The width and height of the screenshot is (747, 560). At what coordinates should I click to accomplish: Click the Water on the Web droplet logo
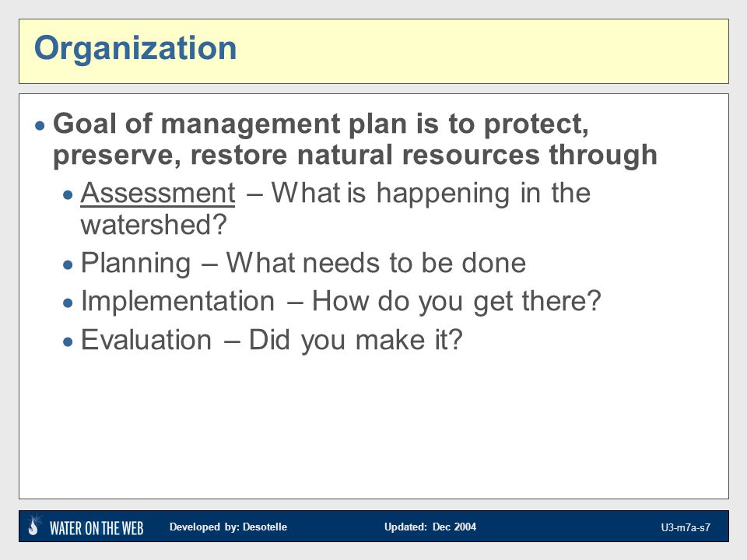(33, 526)
